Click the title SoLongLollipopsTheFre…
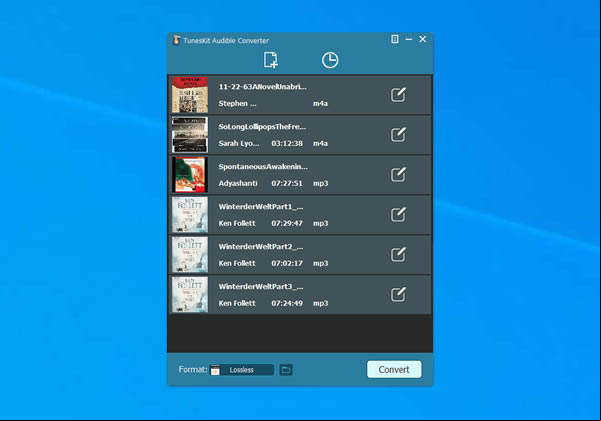Image resolution: width=601 pixels, height=421 pixels. 262,127
